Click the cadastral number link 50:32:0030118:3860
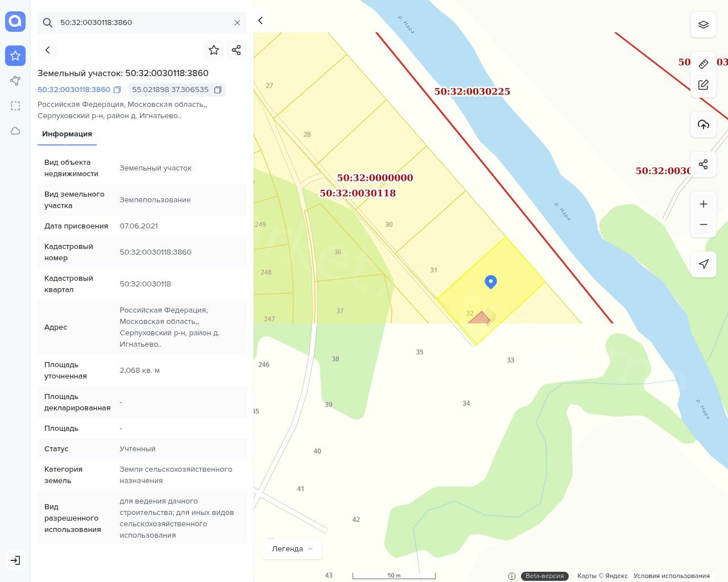 (74, 90)
